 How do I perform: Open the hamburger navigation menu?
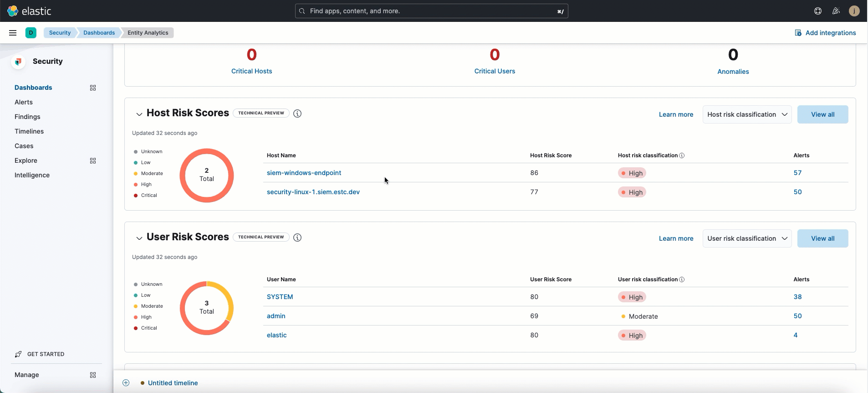coord(13,33)
